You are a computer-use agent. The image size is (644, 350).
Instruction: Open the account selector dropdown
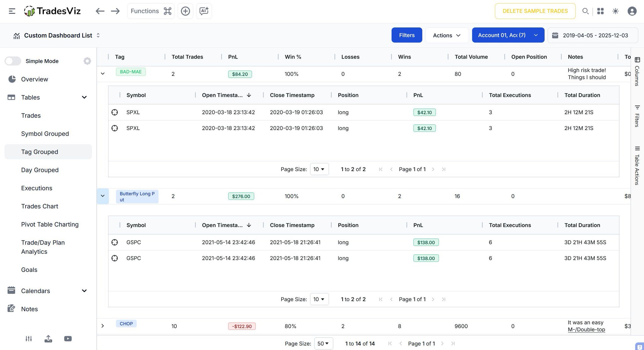[x=508, y=35]
